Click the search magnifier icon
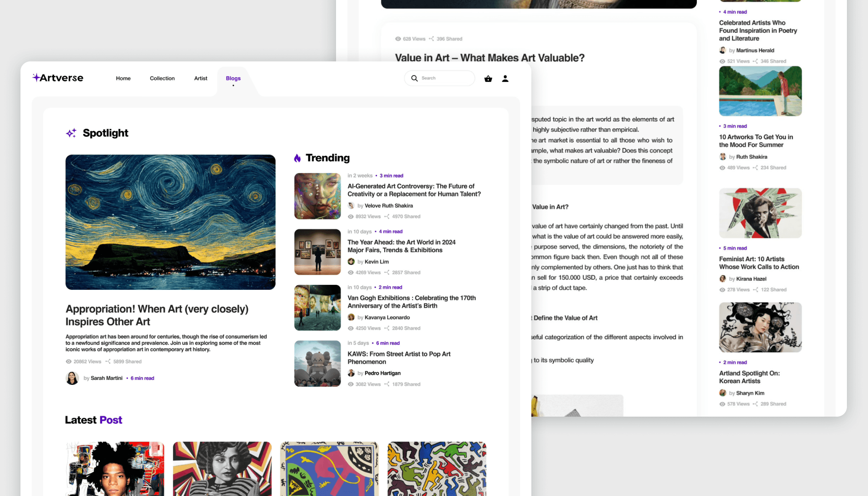The height and width of the screenshot is (496, 868). point(414,78)
